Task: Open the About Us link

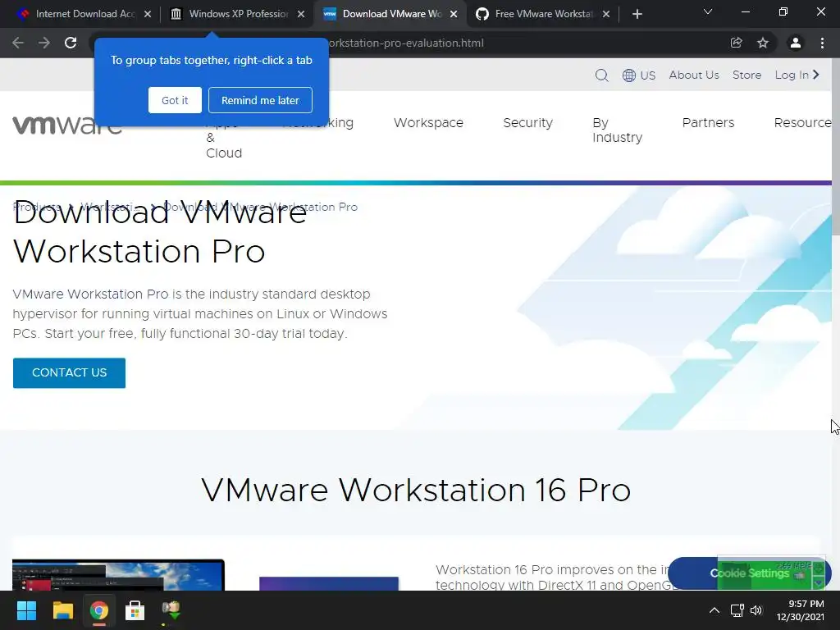Action: [x=694, y=75]
